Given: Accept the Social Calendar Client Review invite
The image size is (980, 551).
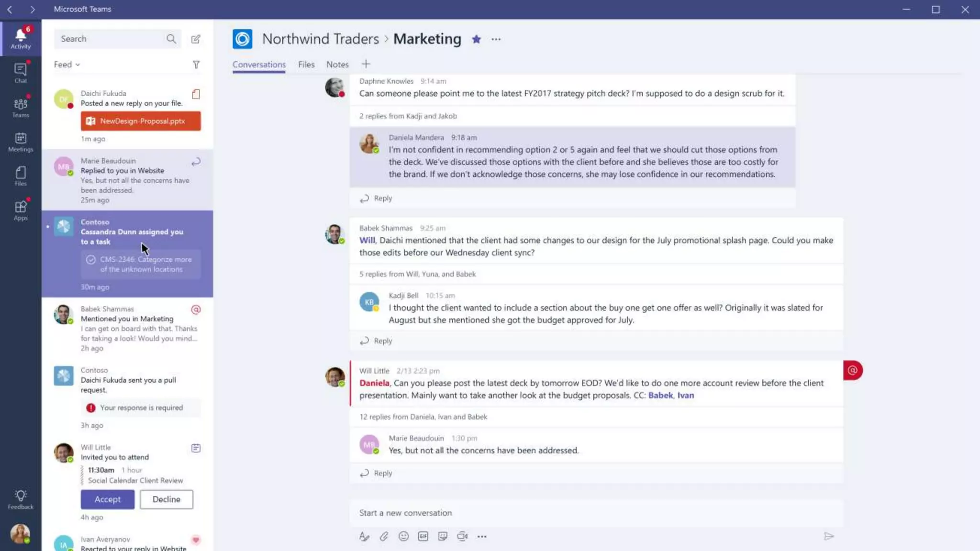Looking at the screenshot, I should 108,499.
